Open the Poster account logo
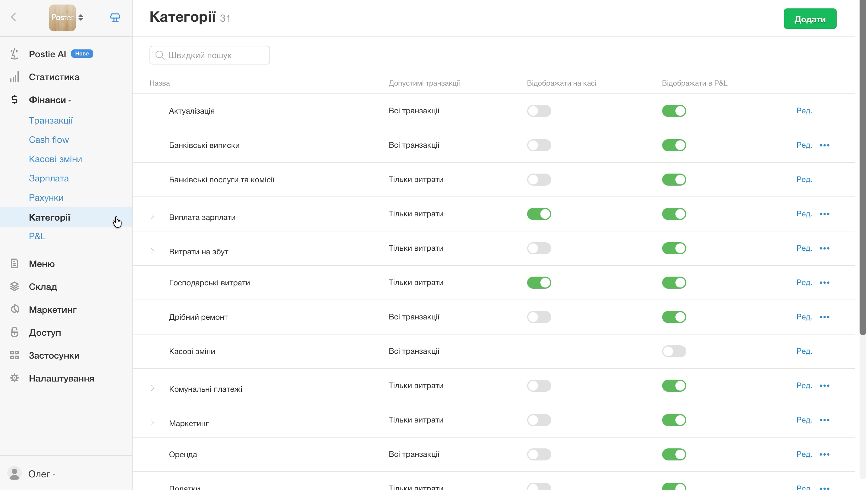This screenshot has height=490, width=868. (62, 17)
